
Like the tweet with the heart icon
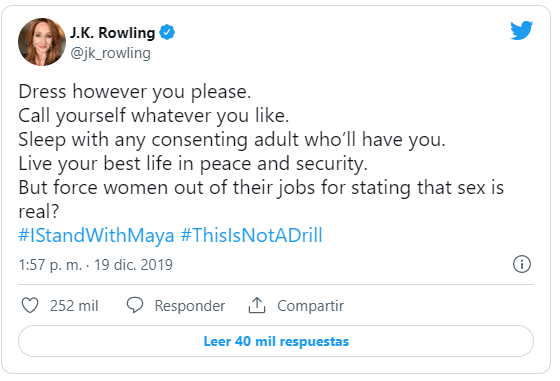(30, 306)
